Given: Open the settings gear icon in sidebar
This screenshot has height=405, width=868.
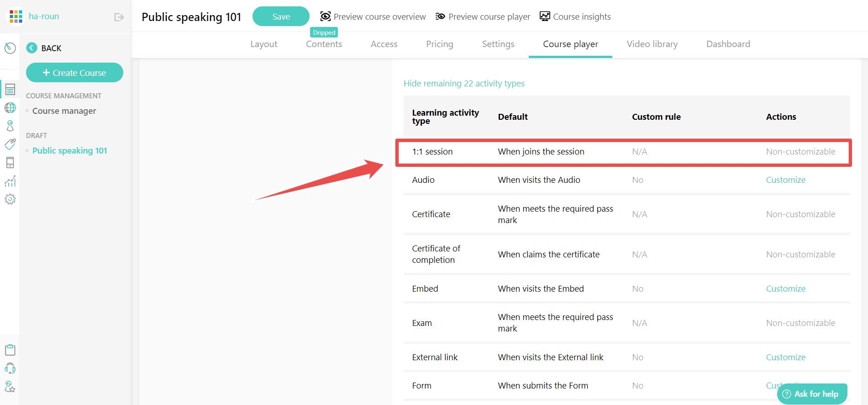Looking at the screenshot, I should click(10, 199).
